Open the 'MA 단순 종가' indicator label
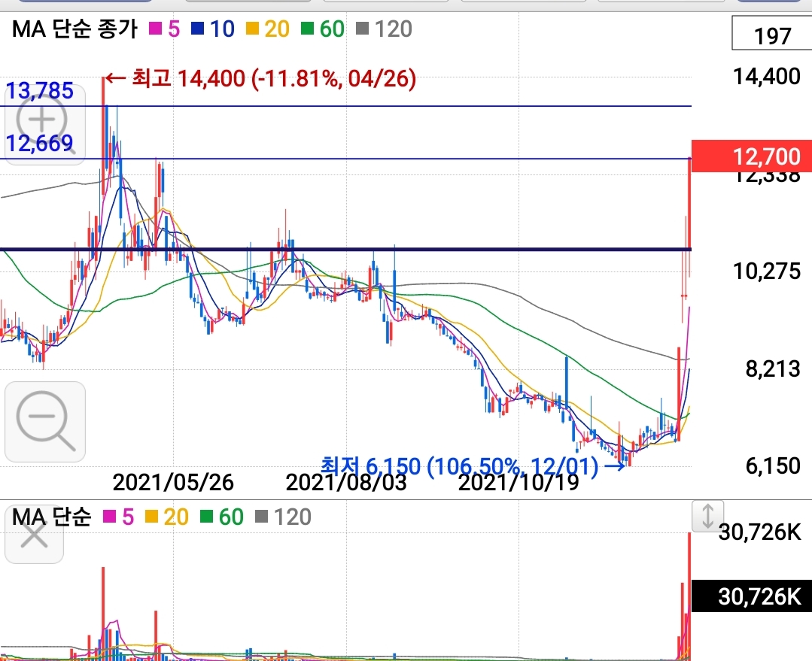 (x=75, y=29)
